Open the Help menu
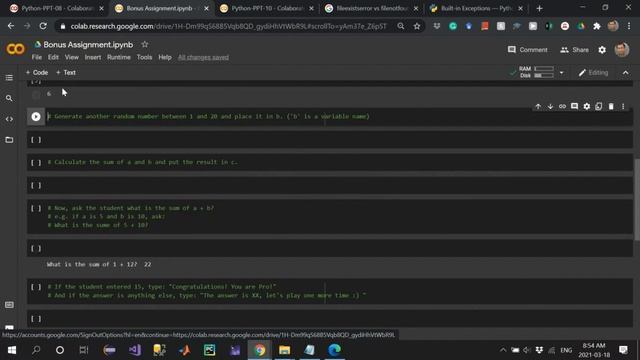This screenshot has height=360, width=640. 164,57
